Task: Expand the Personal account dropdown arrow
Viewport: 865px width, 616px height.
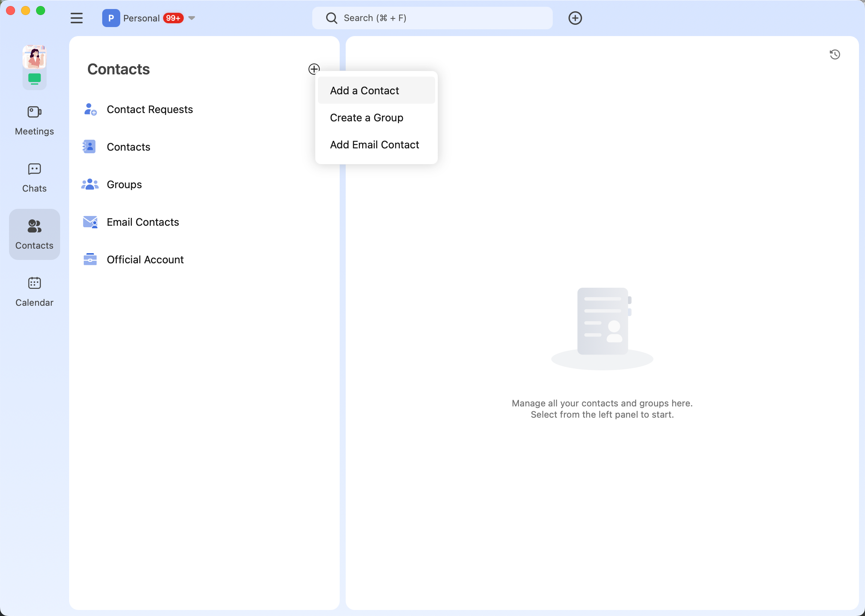Action: click(x=192, y=18)
